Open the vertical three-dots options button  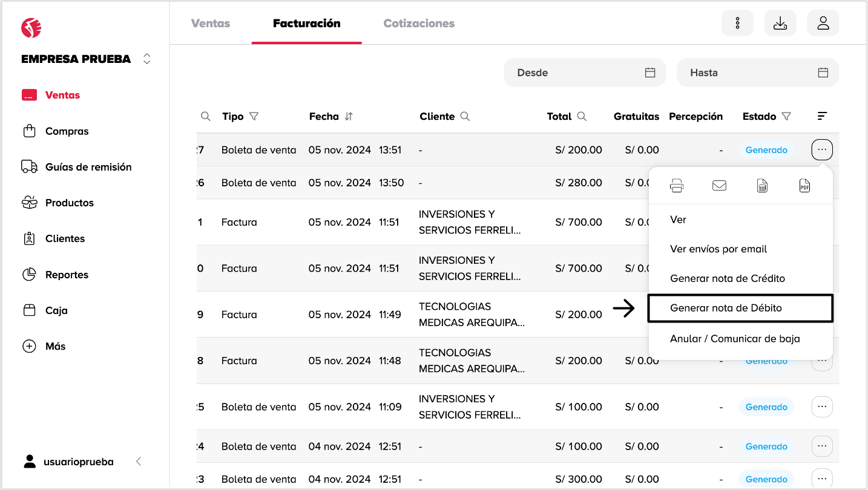737,23
